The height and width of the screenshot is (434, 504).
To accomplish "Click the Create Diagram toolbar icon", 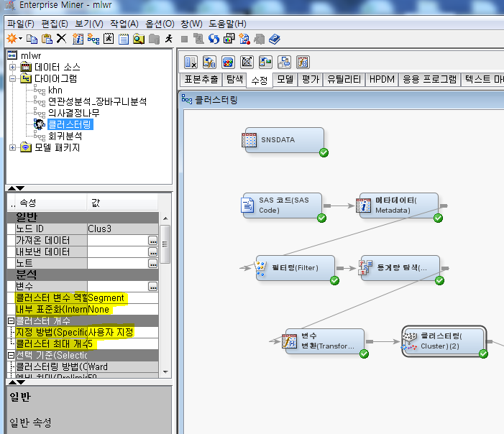I will (x=93, y=39).
